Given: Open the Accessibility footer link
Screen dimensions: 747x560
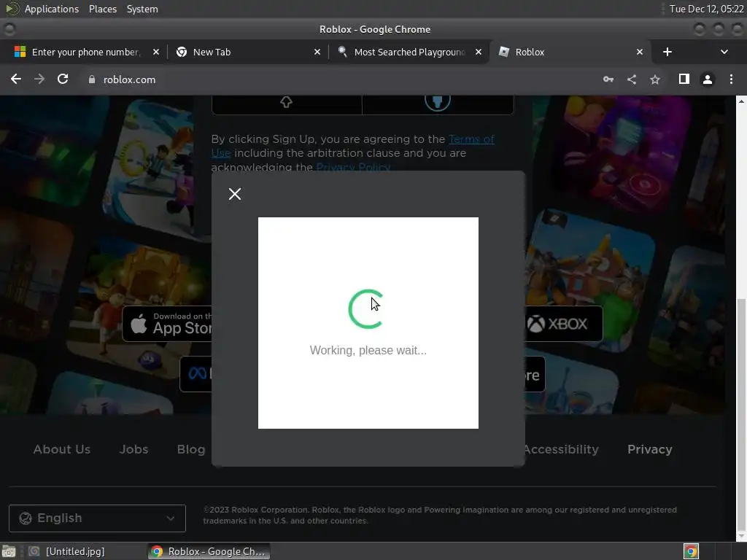Looking at the screenshot, I should pyautogui.click(x=561, y=449).
